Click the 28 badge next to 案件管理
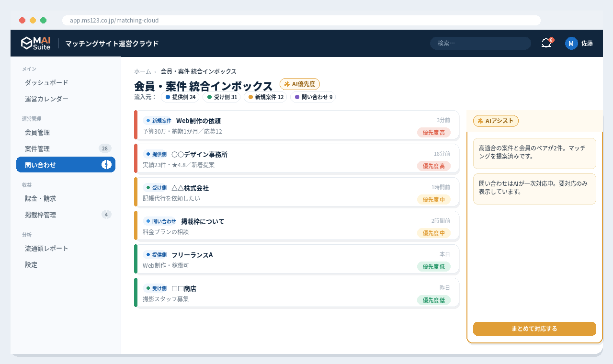This screenshot has height=364, width=613. [105, 148]
